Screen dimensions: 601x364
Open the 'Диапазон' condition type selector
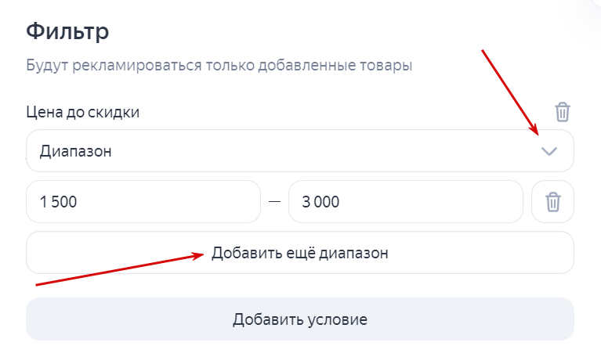pyautogui.click(x=300, y=151)
